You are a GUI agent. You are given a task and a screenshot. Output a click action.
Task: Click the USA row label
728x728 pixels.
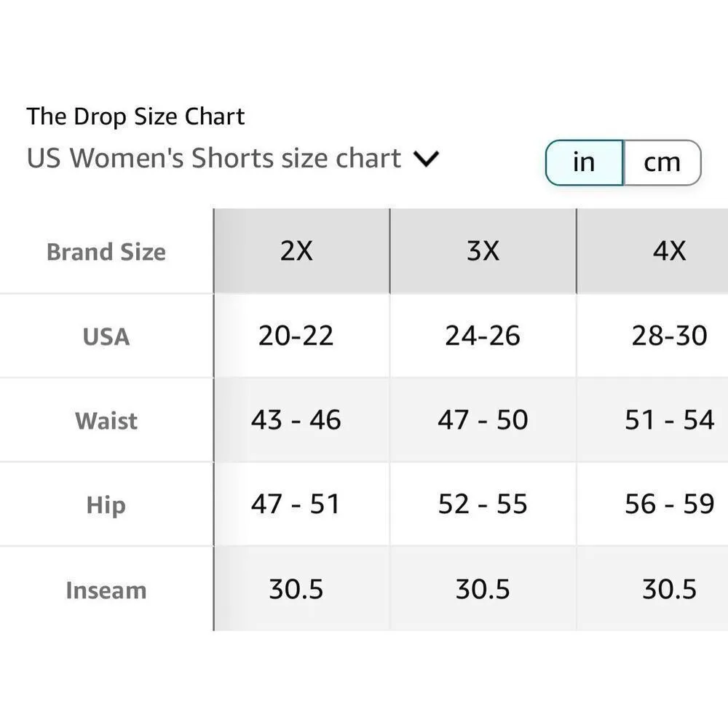[106, 336]
